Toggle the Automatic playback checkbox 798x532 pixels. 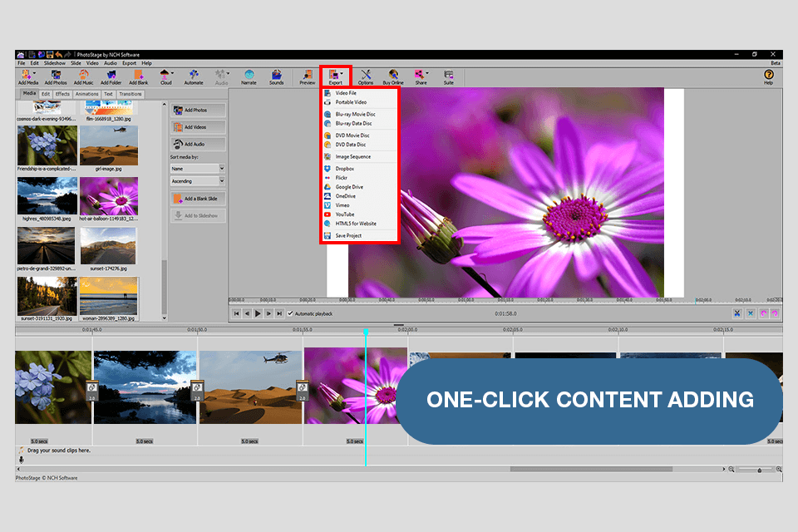click(x=291, y=313)
